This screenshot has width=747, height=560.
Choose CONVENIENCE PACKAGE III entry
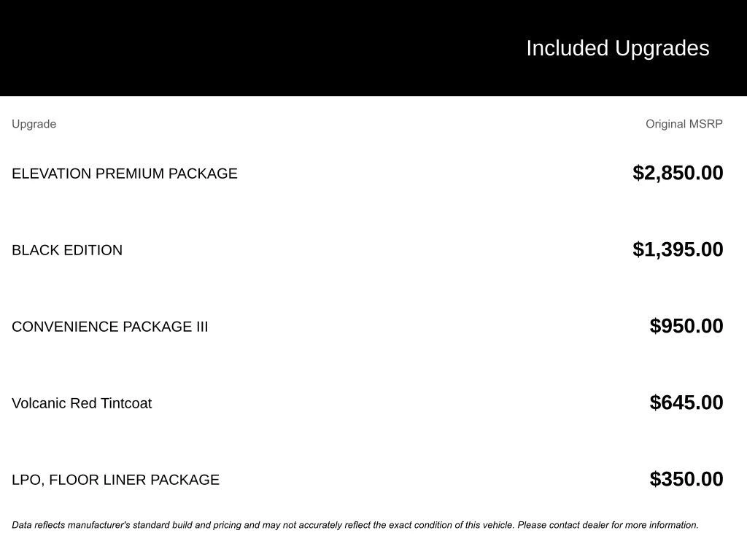point(109,327)
